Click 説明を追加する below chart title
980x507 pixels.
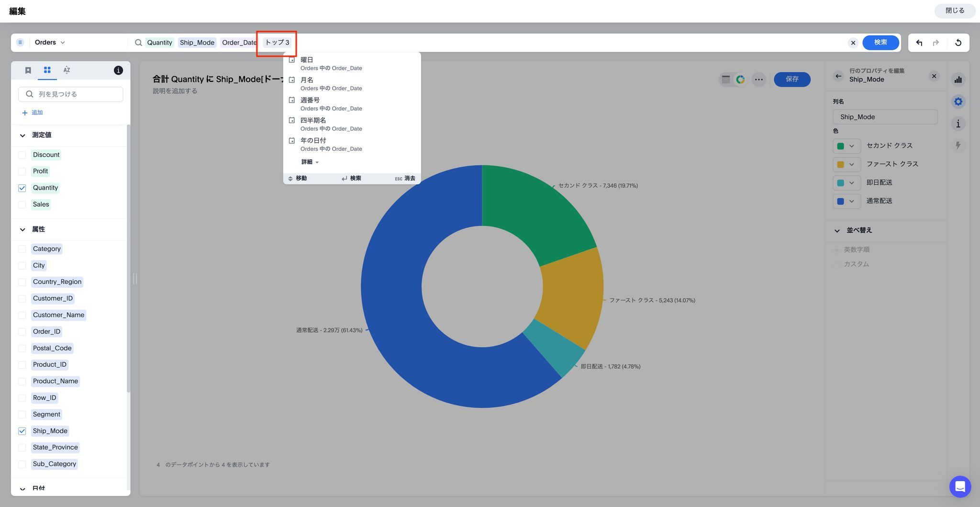175,91
